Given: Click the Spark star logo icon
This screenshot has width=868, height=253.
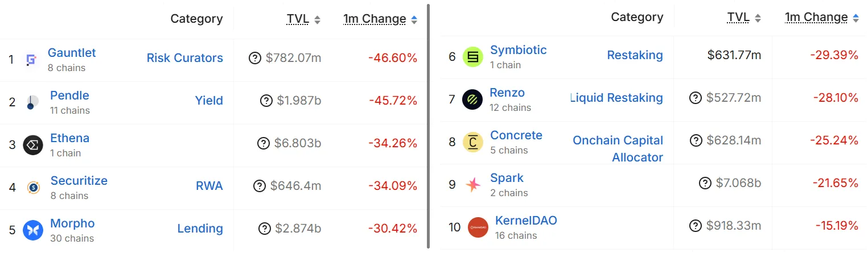Looking at the screenshot, I should coord(472,184).
